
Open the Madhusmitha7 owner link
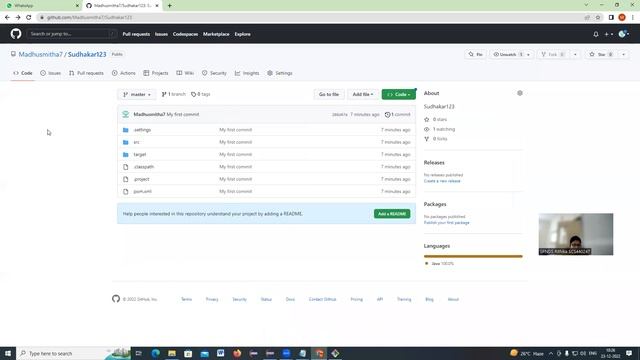click(x=40, y=54)
